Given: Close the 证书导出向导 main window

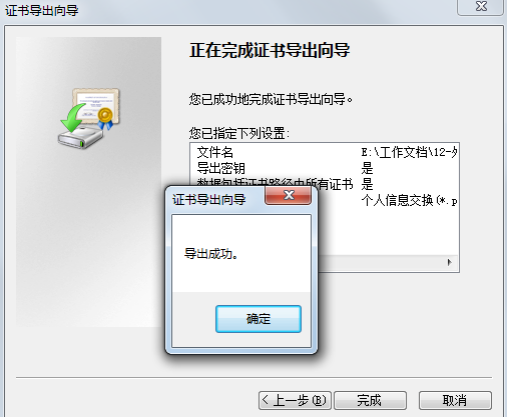Looking at the screenshot, I should [x=481, y=7].
